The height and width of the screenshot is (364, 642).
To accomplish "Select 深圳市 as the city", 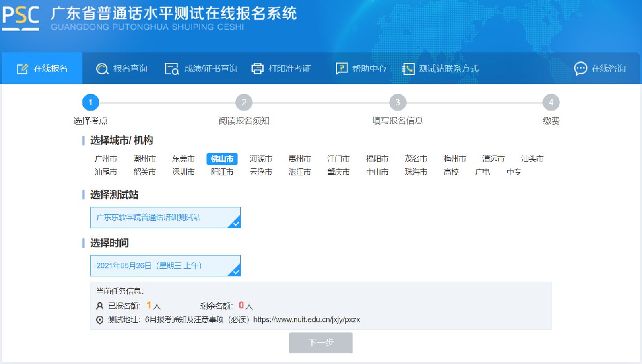I will (184, 172).
